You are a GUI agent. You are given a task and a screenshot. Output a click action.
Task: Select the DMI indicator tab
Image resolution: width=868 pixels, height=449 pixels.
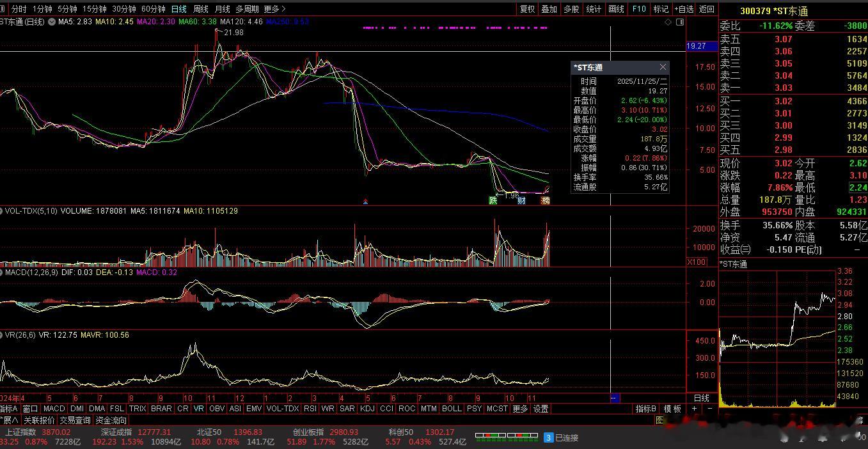[x=77, y=409]
